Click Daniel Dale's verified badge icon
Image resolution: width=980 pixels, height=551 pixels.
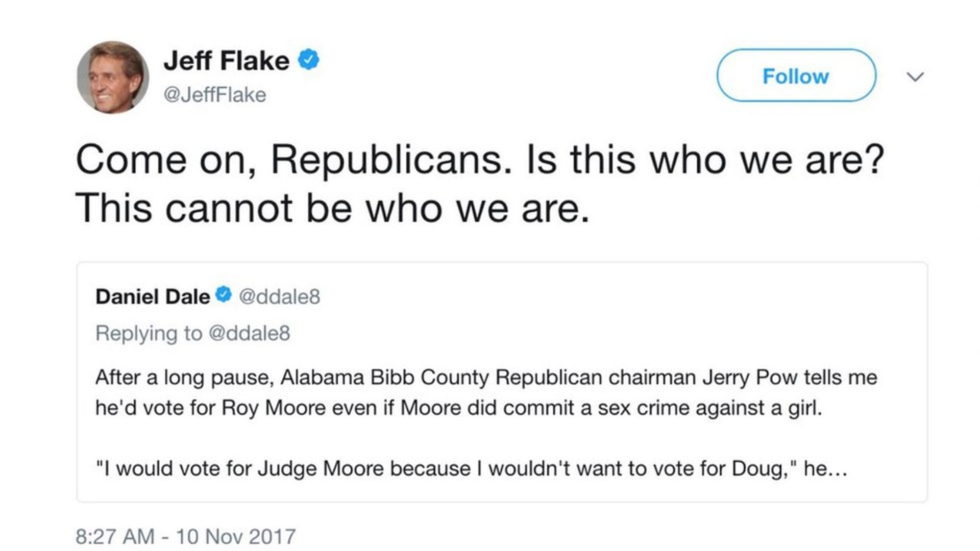(x=224, y=294)
